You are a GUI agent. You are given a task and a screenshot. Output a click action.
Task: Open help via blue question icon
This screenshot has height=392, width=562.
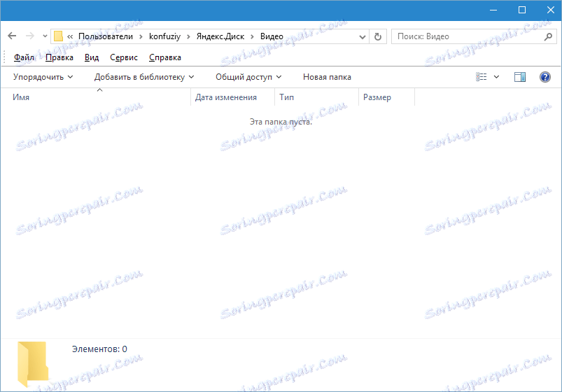click(x=545, y=77)
